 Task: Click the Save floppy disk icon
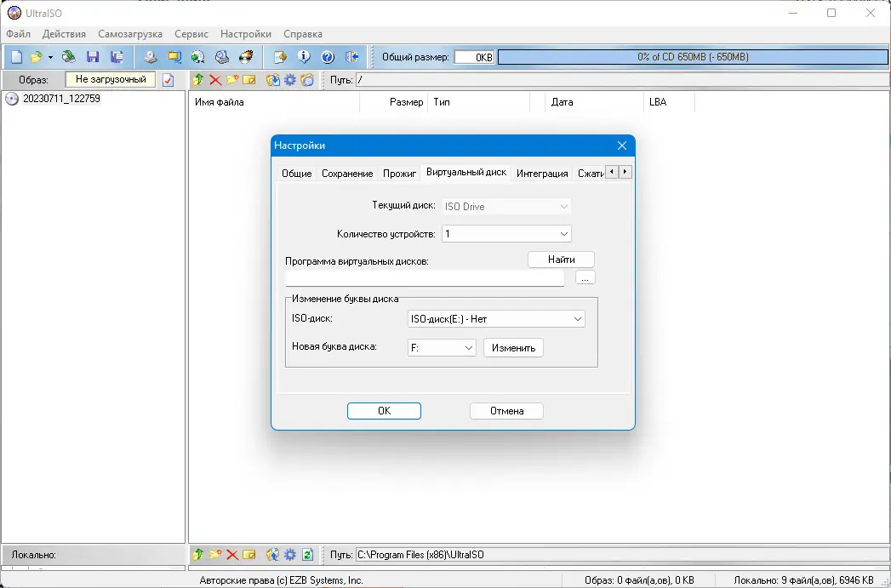(x=93, y=57)
